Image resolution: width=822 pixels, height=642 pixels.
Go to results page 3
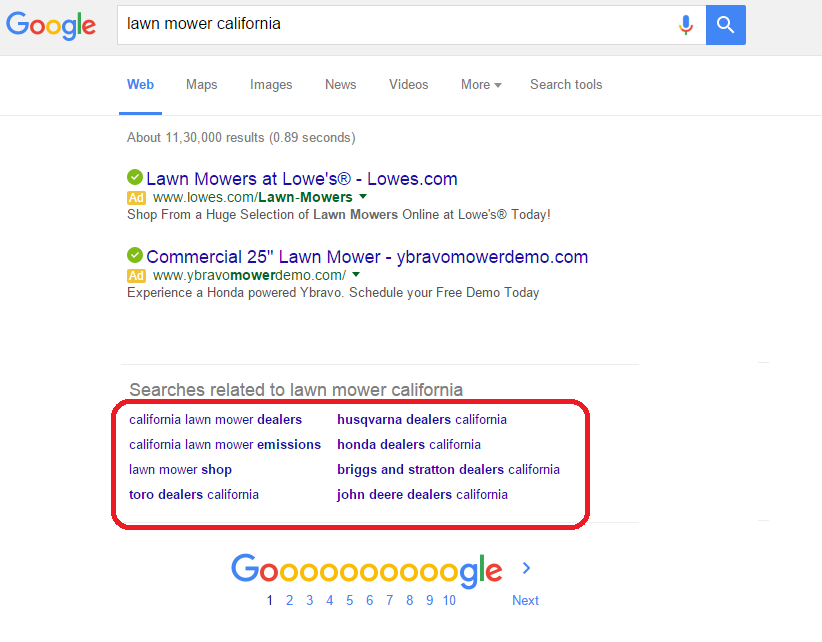click(x=309, y=601)
